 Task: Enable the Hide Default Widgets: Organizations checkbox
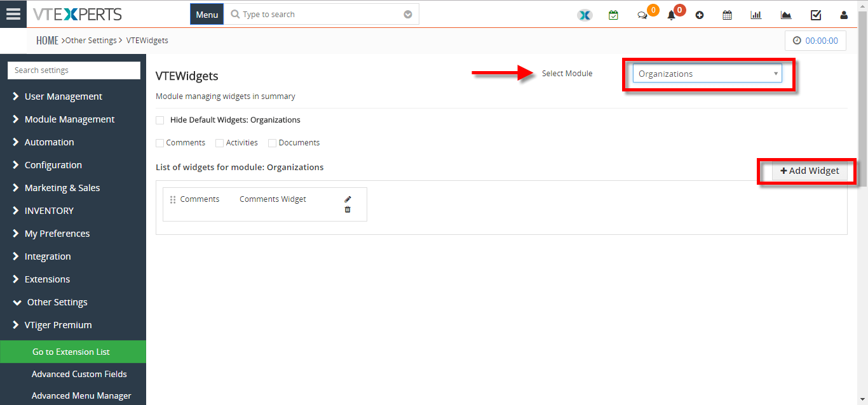pos(159,119)
